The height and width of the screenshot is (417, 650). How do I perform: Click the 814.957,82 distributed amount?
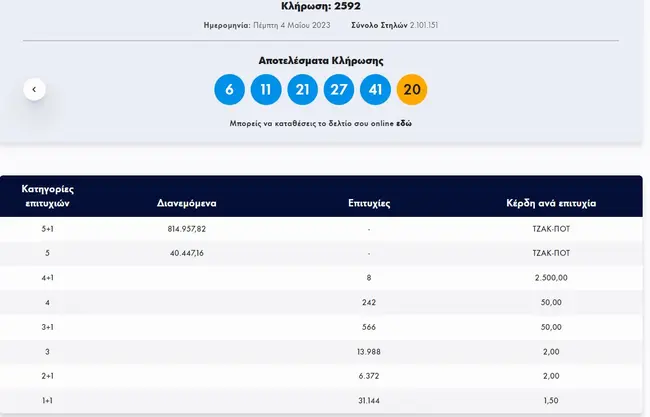coord(187,229)
